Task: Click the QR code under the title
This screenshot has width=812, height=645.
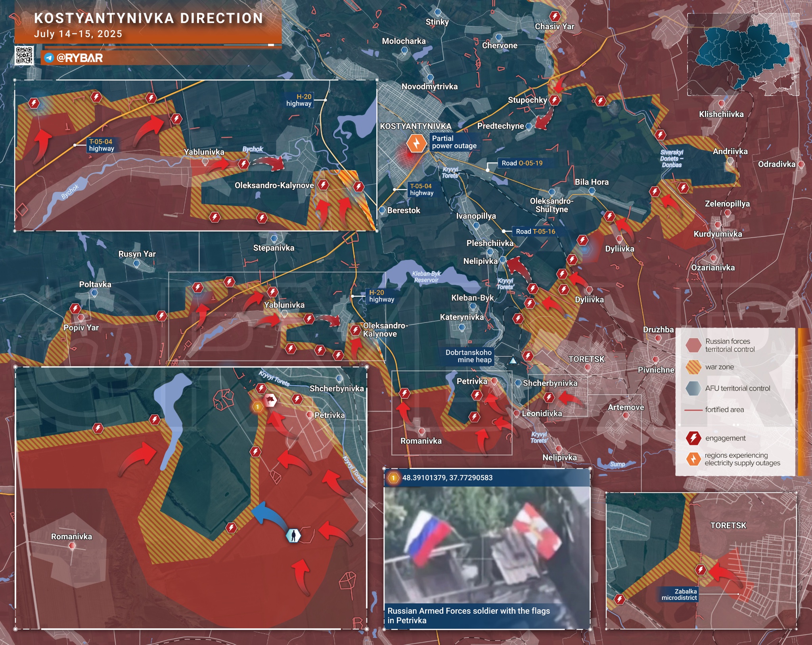Action: (24, 55)
